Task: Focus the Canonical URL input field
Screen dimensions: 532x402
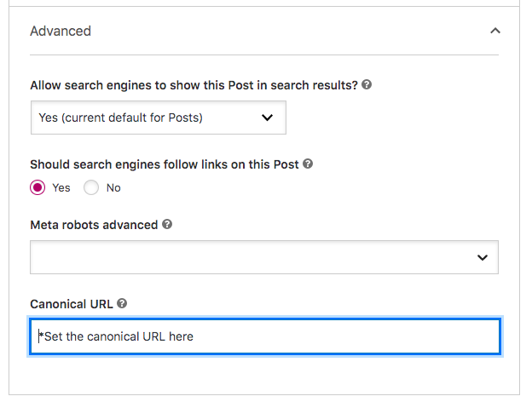Action: 265,336
